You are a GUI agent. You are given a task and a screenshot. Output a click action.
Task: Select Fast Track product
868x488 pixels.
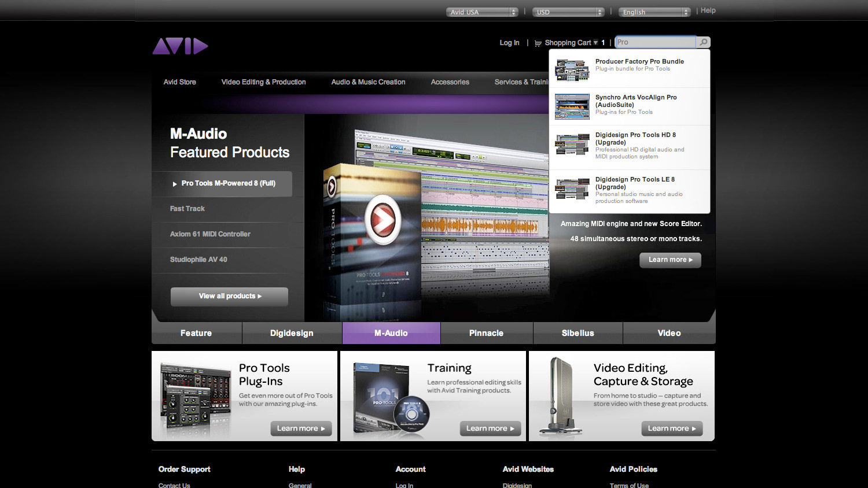(187, 209)
